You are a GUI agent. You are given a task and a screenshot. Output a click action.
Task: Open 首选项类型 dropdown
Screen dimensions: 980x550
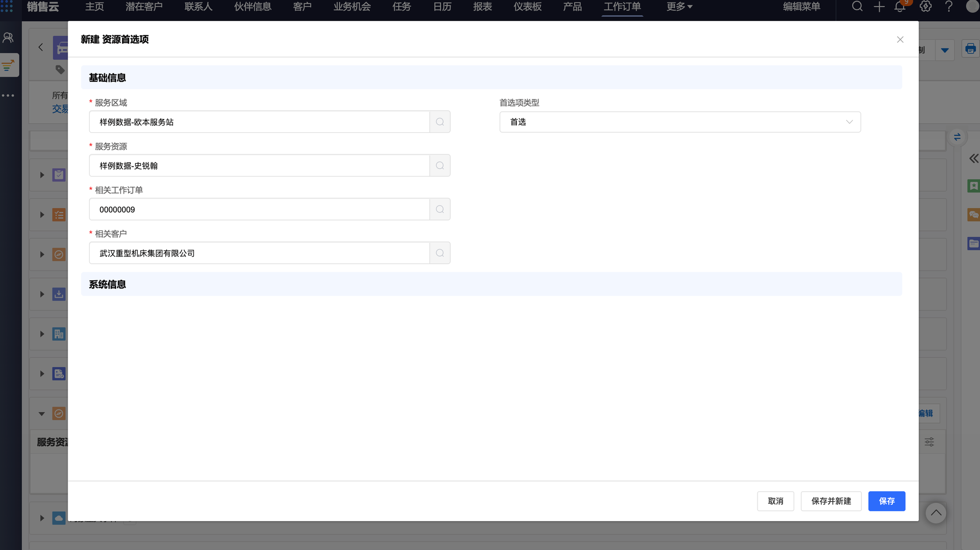(x=680, y=122)
